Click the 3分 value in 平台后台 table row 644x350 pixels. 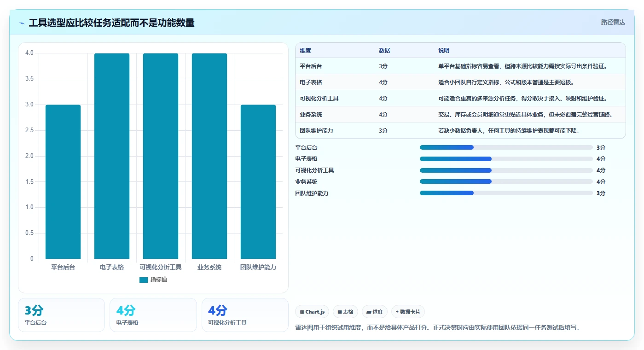pos(383,66)
